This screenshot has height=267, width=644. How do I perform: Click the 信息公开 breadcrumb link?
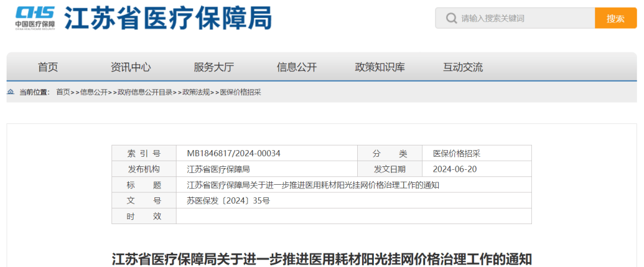(94, 92)
